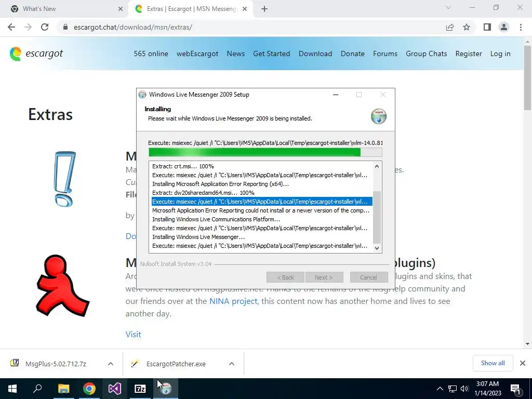Toggle the browser side panel icon

tap(487, 27)
